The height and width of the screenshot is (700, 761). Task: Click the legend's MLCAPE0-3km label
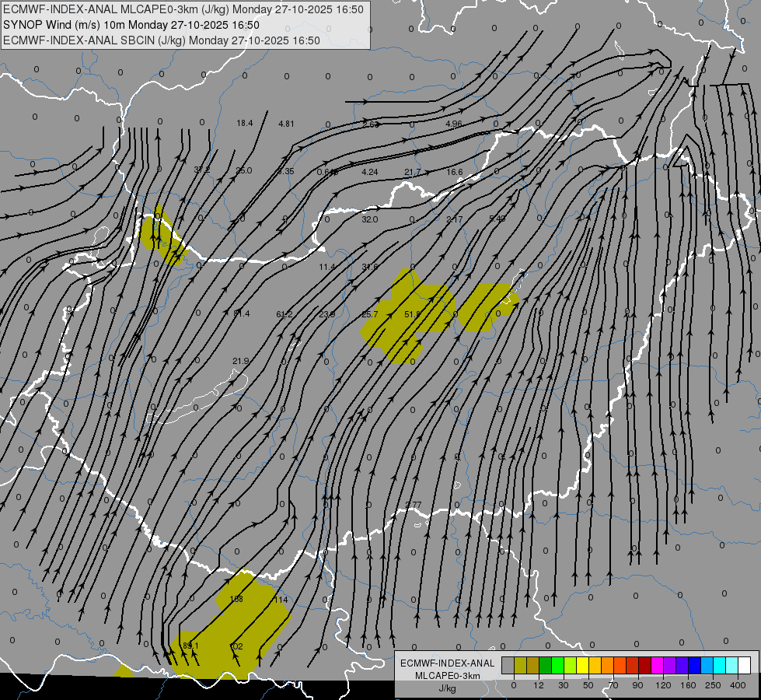point(448,676)
